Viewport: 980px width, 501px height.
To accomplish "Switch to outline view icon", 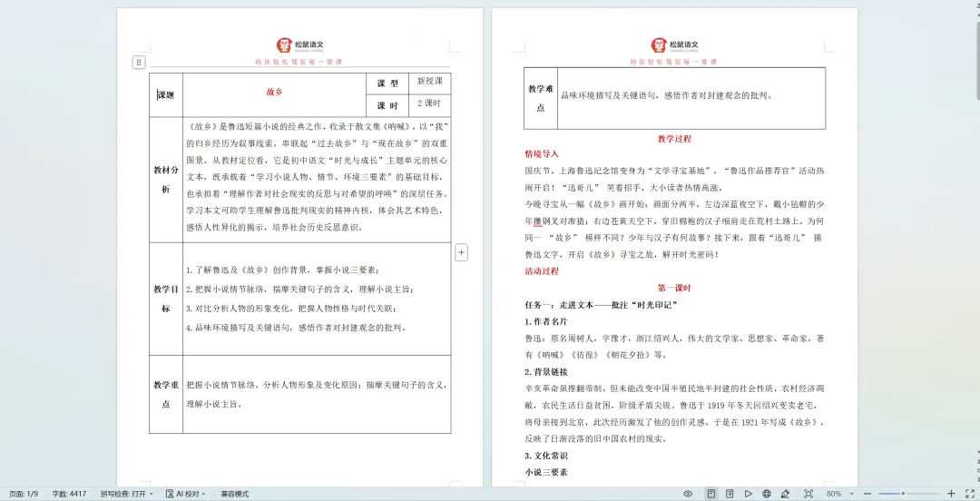I will point(730,494).
